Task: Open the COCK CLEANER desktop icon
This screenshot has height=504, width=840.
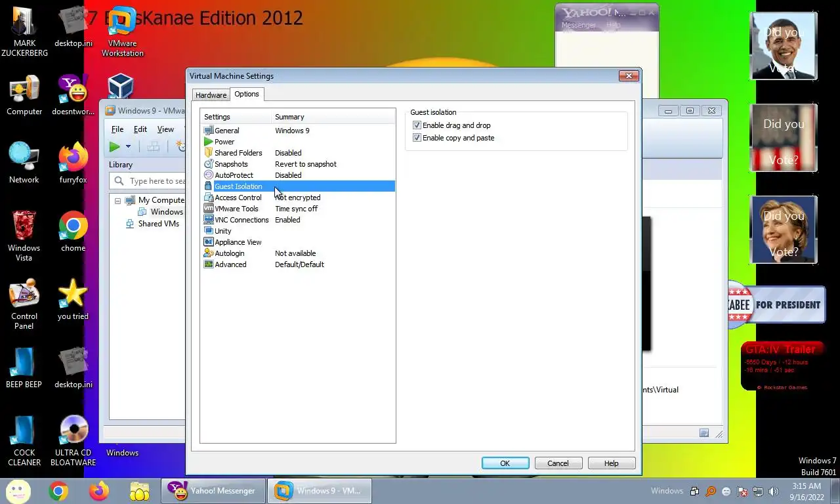Action: pos(24,440)
